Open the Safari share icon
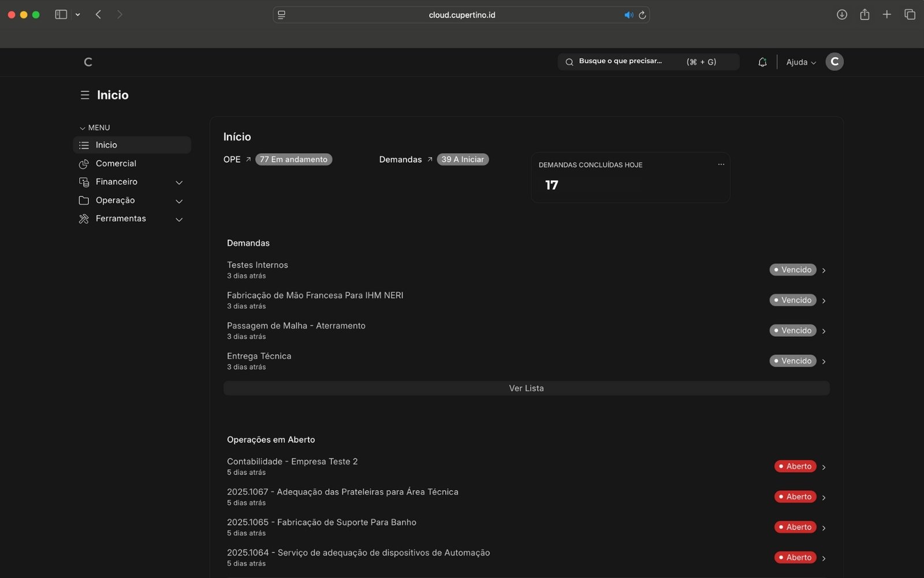 point(865,14)
